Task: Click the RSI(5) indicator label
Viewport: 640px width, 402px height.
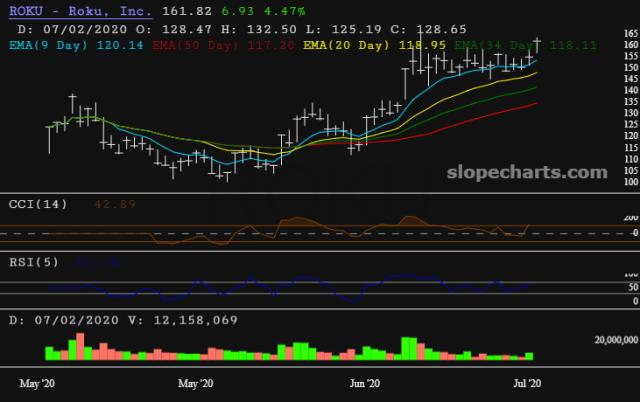Action: [34, 262]
